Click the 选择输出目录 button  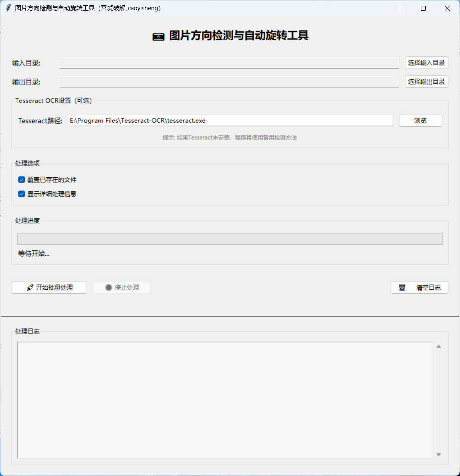[426, 82]
